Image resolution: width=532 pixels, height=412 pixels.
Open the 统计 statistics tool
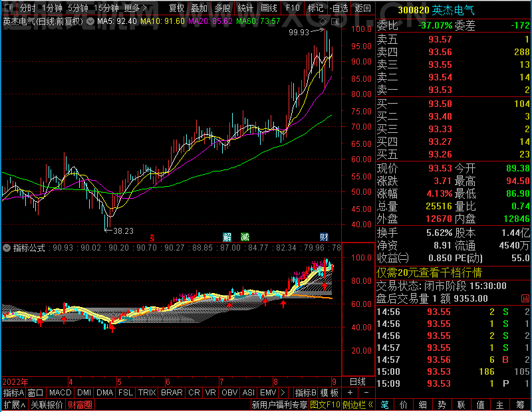tap(245, 8)
